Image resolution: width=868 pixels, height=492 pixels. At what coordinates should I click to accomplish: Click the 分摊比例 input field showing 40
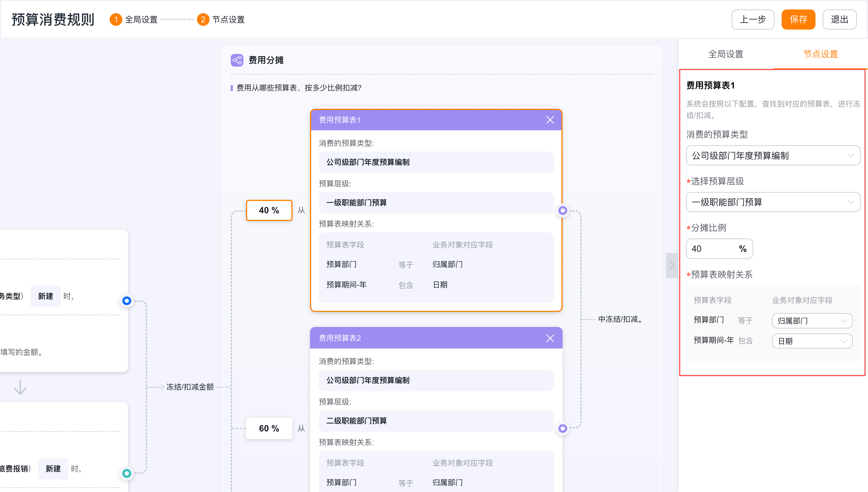[719, 249]
